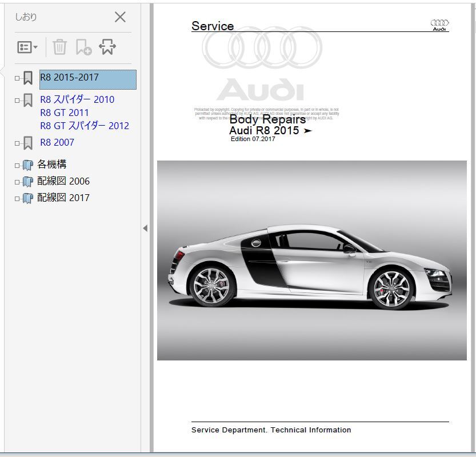Screen dimensions: 476x457
Task: Delete selected bookmark with trash icon
Action: point(59,47)
